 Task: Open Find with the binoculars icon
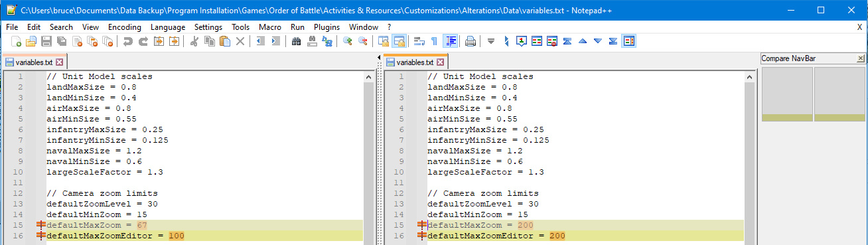(x=296, y=41)
